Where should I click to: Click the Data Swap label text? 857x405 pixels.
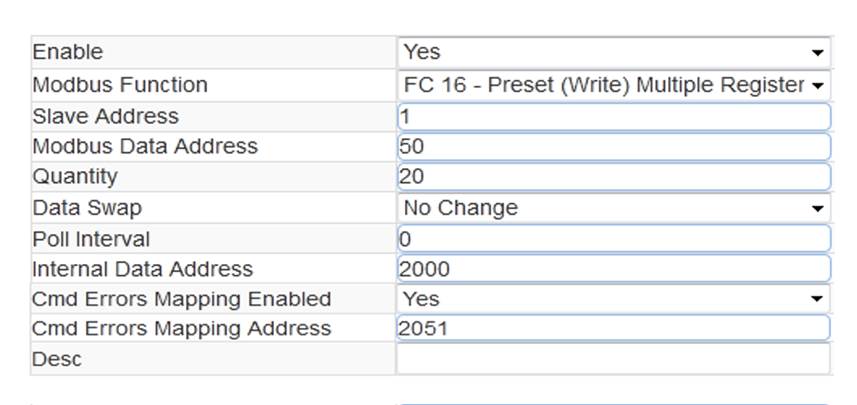tap(87, 208)
